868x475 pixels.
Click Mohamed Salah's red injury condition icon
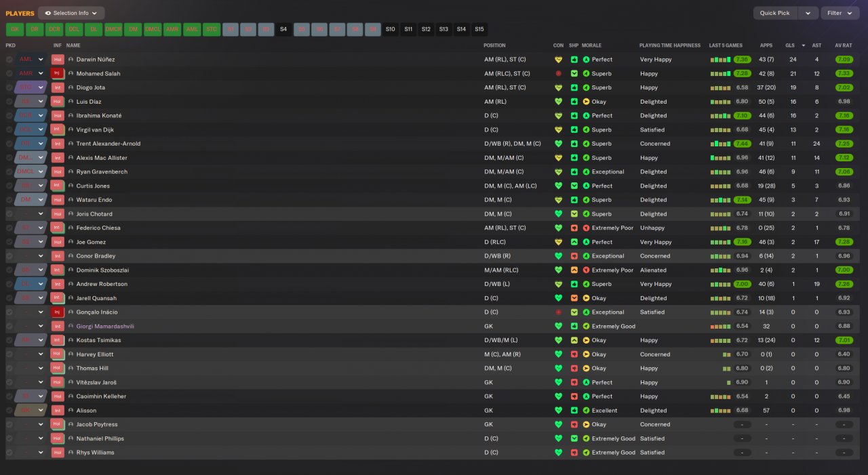point(559,73)
